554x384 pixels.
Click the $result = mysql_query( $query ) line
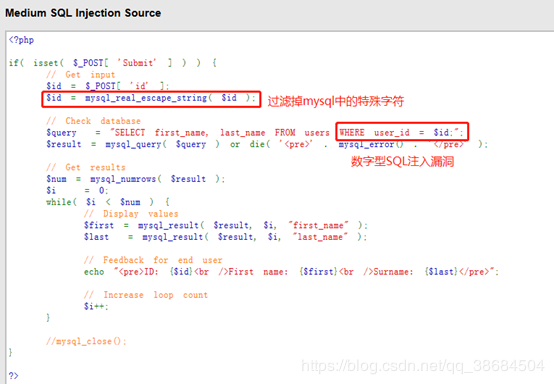click(x=267, y=144)
